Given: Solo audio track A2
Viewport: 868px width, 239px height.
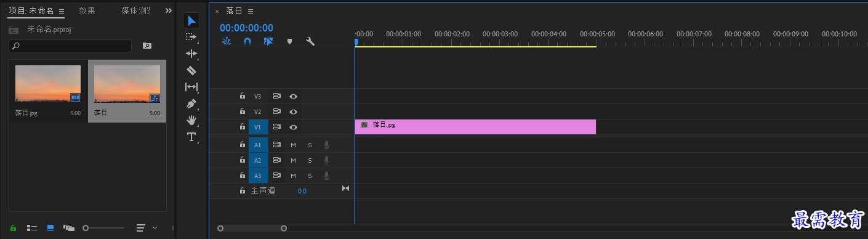Looking at the screenshot, I should pyautogui.click(x=310, y=160).
